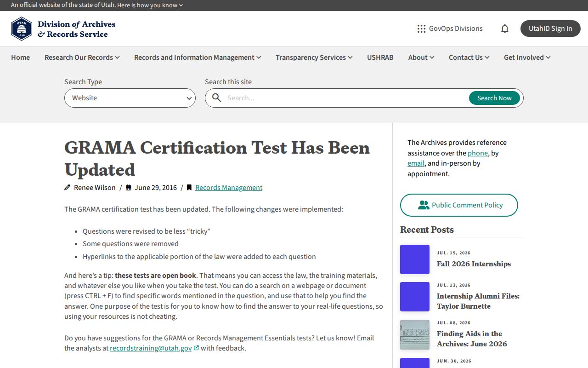Click the Division of Archives site title

77,29
